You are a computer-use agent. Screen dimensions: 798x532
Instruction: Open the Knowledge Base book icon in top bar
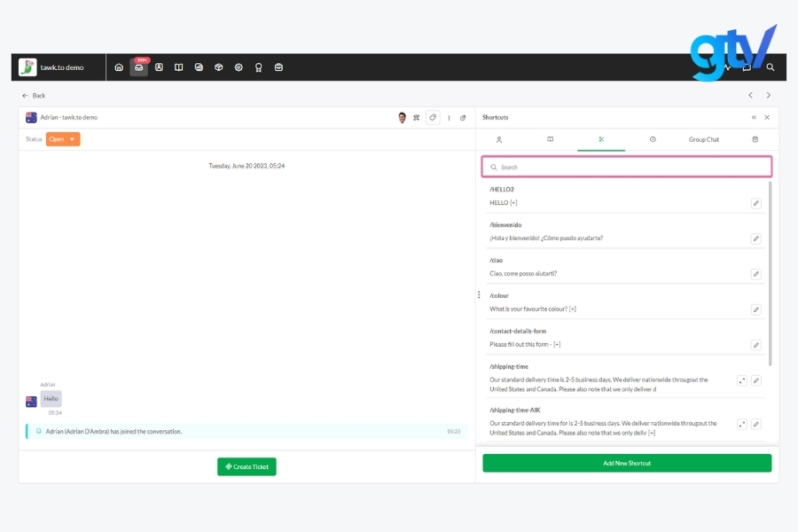tap(179, 67)
